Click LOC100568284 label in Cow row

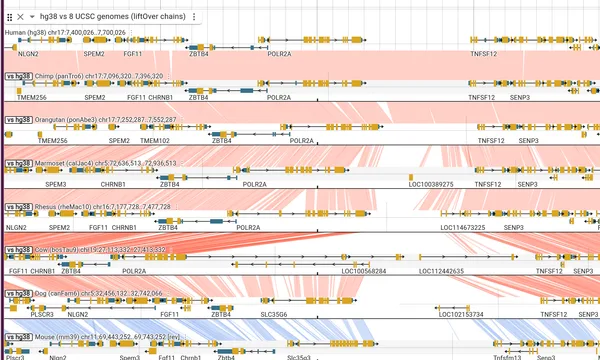pos(364,271)
